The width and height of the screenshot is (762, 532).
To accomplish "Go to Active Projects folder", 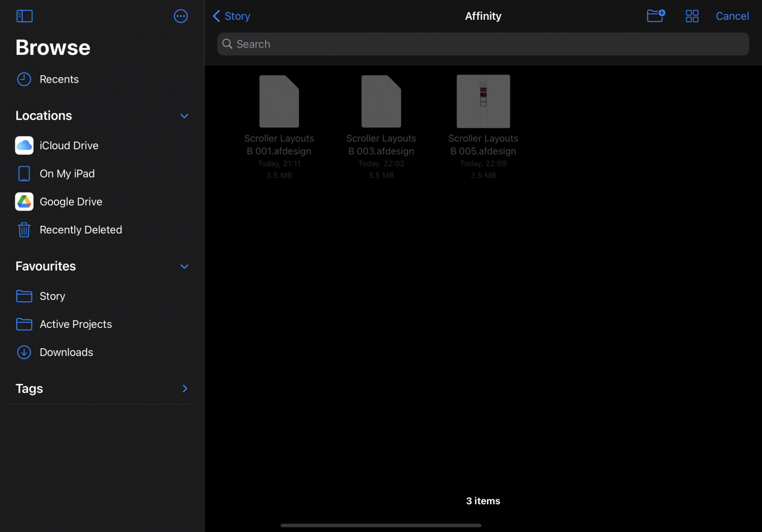I will 75,324.
